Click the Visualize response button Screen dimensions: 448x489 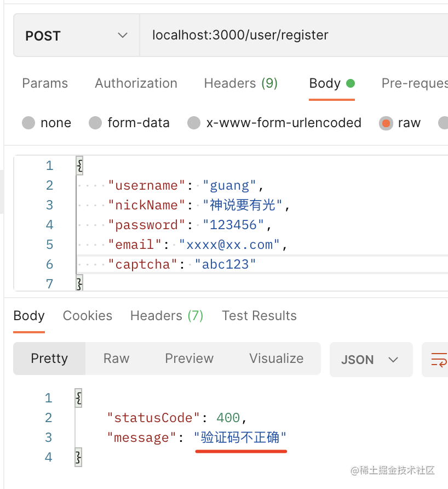pyautogui.click(x=276, y=359)
